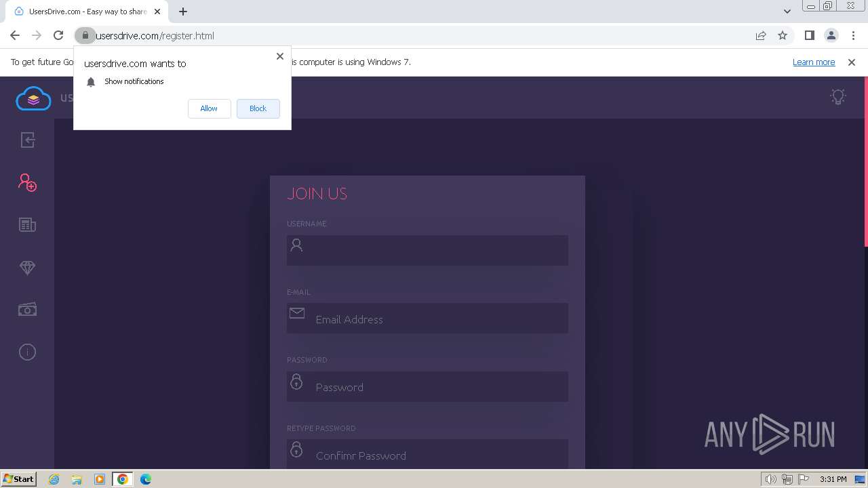
Task: Click the Password input field
Action: [427, 387]
